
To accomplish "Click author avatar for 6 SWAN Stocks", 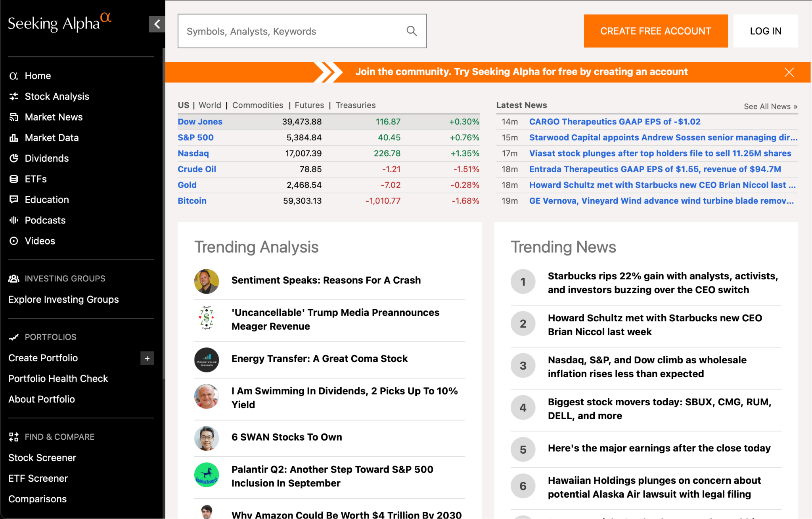I will (207, 438).
